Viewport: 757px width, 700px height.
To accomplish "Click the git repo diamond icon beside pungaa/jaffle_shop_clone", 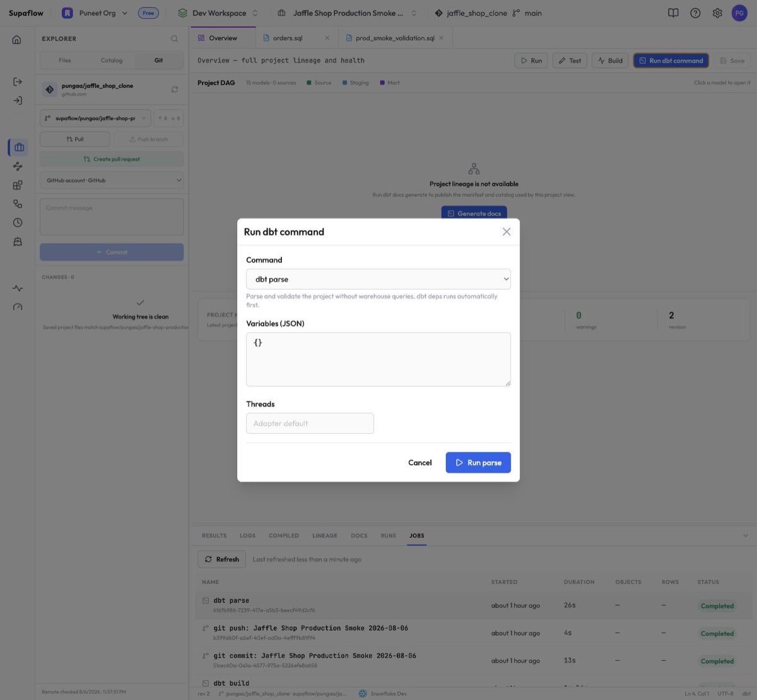I will (50, 89).
